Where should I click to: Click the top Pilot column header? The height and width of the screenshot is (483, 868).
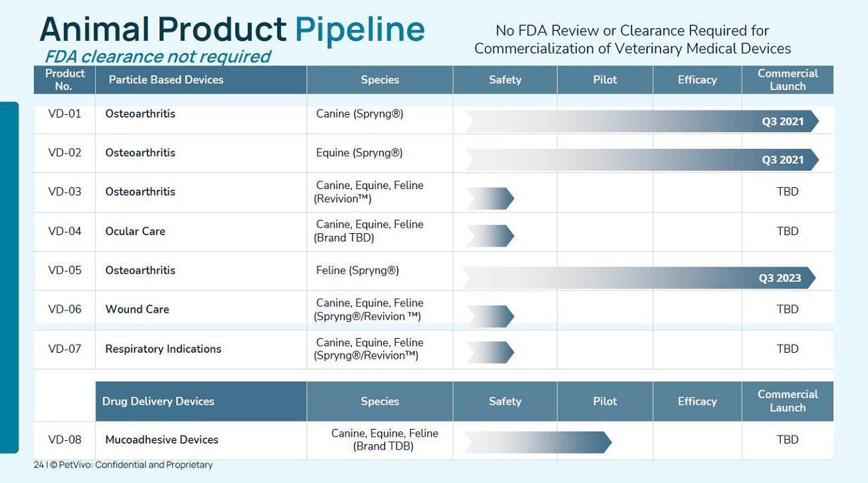pyautogui.click(x=605, y=79)
